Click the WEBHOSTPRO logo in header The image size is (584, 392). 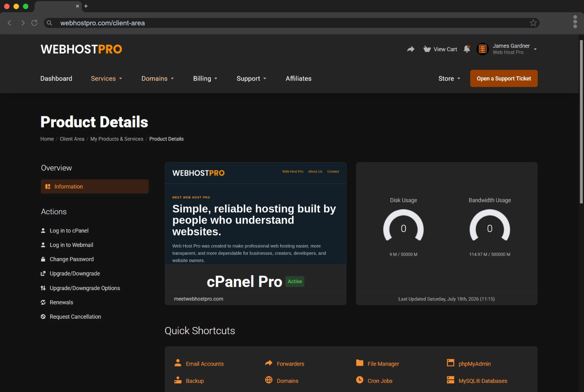[81, 49]
